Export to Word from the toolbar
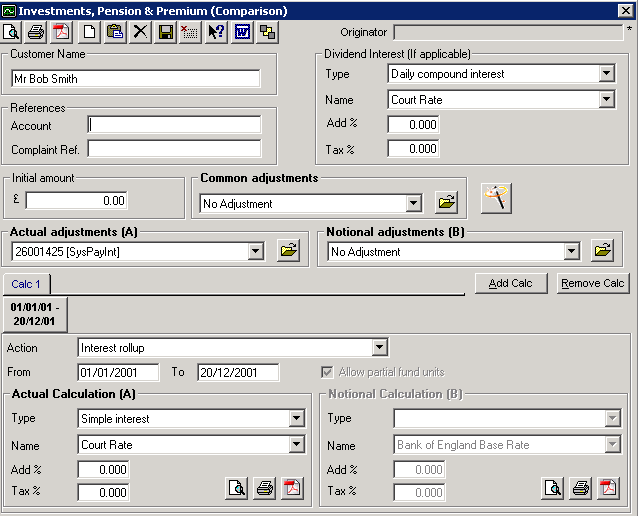 pyautogui.click(x=242, y=32)
